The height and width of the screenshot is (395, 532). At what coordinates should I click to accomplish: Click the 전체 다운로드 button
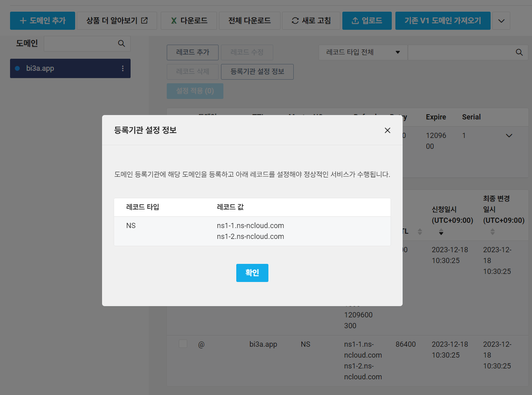(250, 21)
